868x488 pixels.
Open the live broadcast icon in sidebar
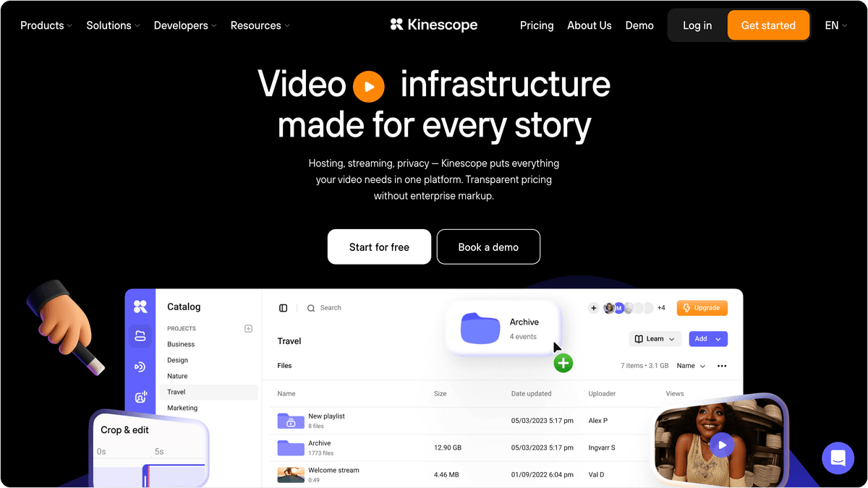point(140,367)
